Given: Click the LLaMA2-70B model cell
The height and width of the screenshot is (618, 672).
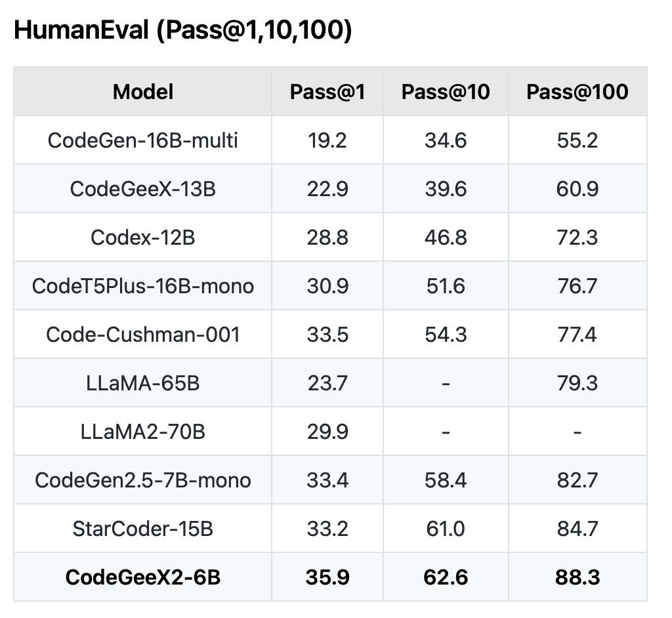Looking at the screenshot, I should click(x=143, y=432).
